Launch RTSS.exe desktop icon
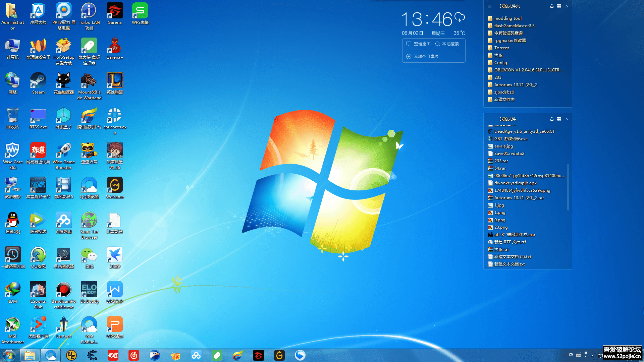 (x=38, y=118)
